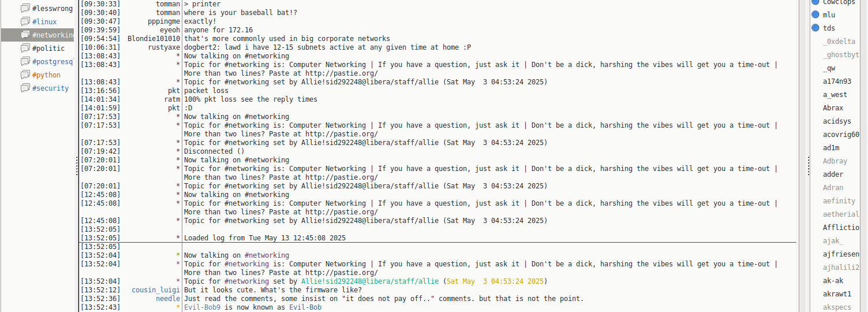The image size is (868, 312).
Task: Select user adder in the user list
Action: tap(833, 174)
